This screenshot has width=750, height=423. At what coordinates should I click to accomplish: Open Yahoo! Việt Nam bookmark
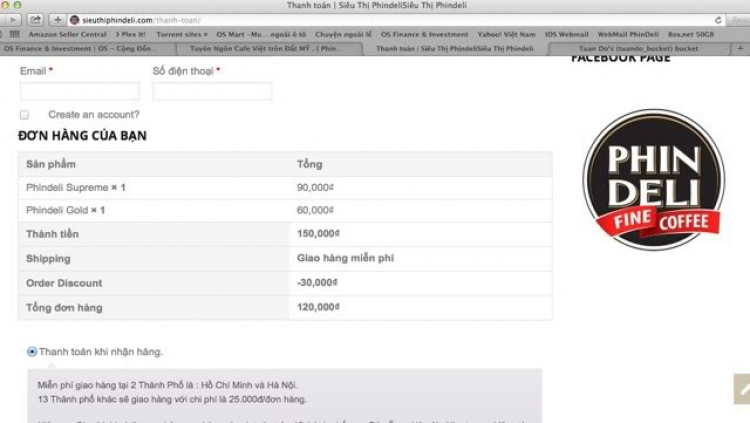click(507, 34)
